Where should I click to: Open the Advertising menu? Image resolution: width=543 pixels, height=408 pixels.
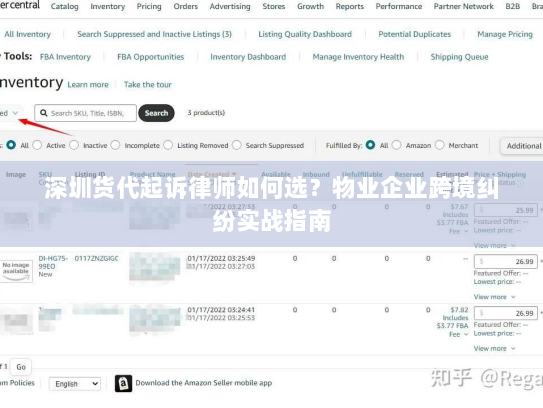pos(230,7)
